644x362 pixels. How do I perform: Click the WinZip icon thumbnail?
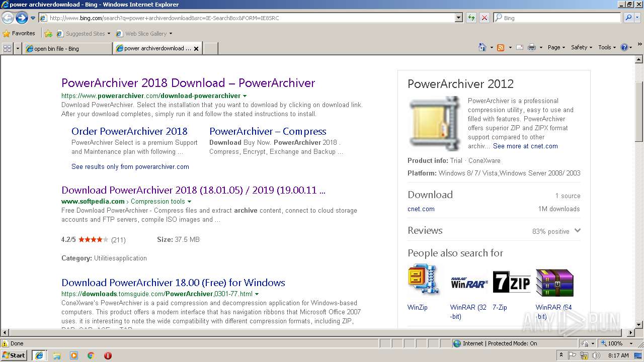423,279
